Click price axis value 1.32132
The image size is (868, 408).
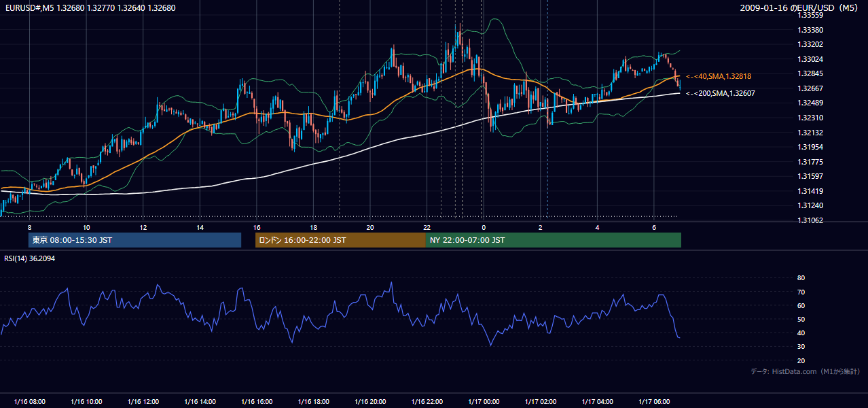(810, 133)
